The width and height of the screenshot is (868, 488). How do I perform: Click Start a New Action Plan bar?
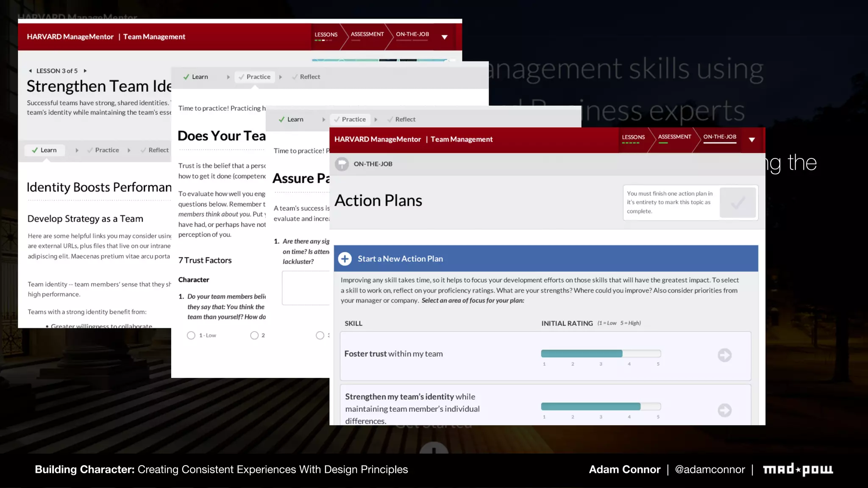[x=546, y=258]
